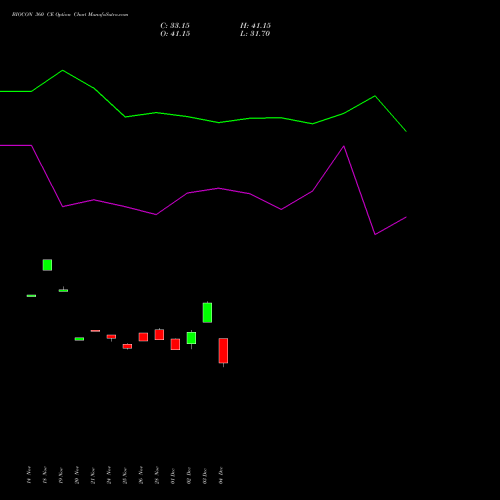Click the close value C: 33.15

click(175, 26)
